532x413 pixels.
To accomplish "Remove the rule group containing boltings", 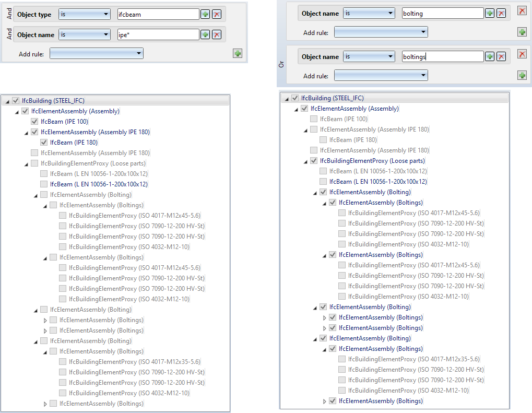I will (x=522, y=54).
